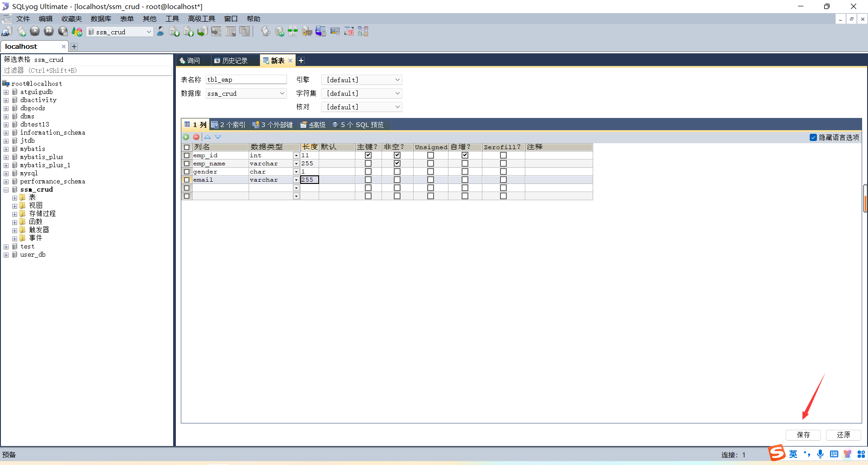Toggle not-null checkbox for gender row
The width and height of the screenshot is (868, 465).
click(x=397, y=172)
